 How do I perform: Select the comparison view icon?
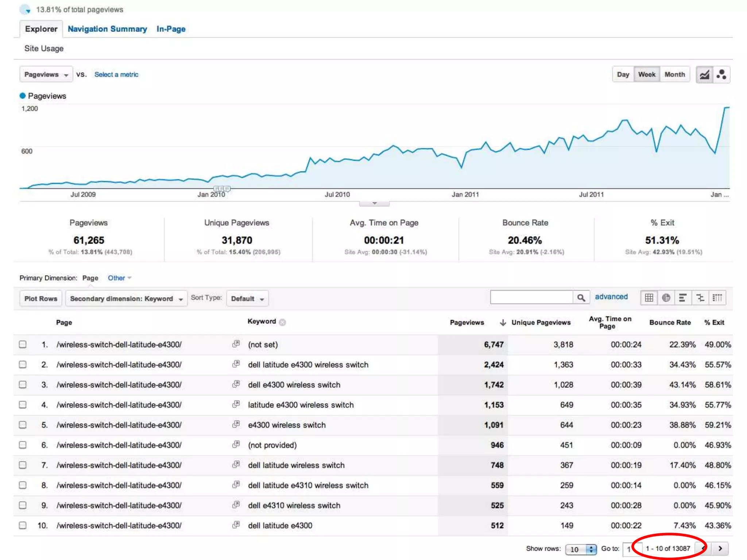[x=700, y=298]
